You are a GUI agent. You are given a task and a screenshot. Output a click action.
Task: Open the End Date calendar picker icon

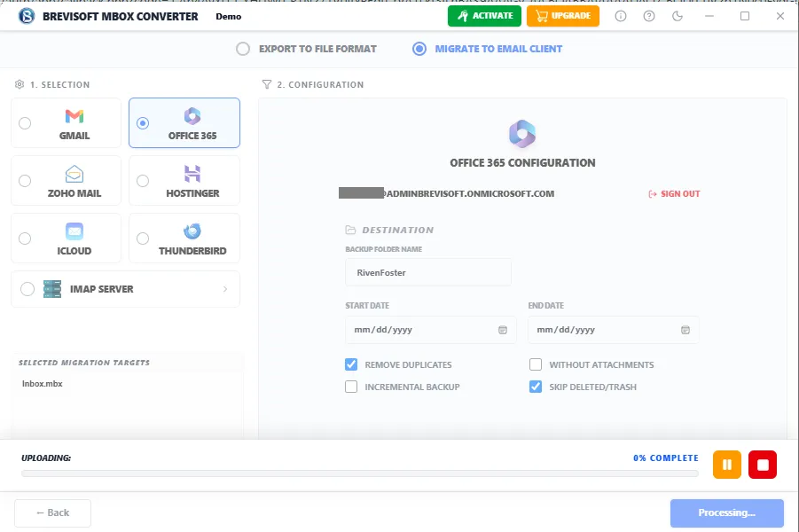pos(685,330)
